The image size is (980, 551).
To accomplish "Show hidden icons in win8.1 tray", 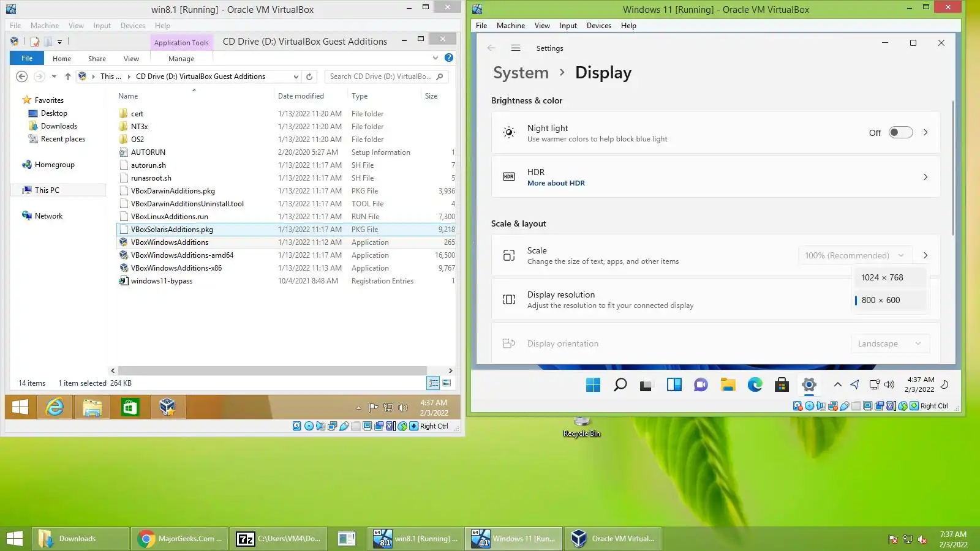I will (358, 408).
